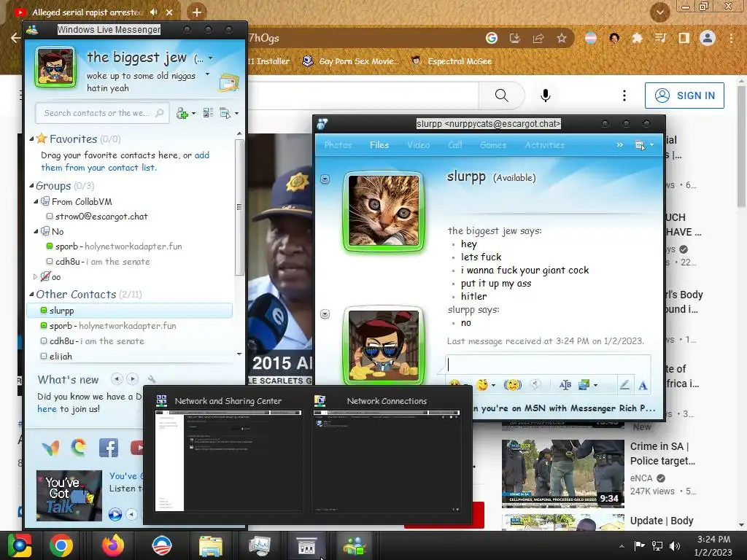
Task: Open the Photos tab in the chat window
Action: pyautogui.click(x=338, y=145)
